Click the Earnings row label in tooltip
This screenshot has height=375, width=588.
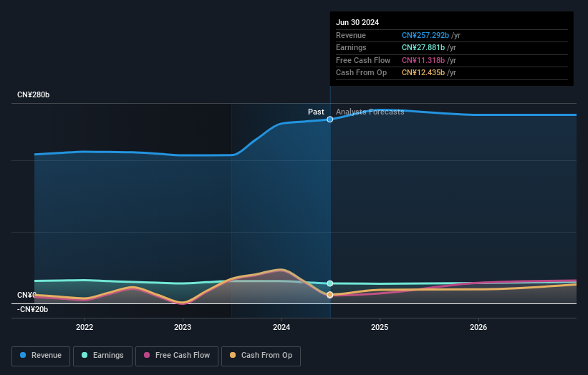(351, 47)
